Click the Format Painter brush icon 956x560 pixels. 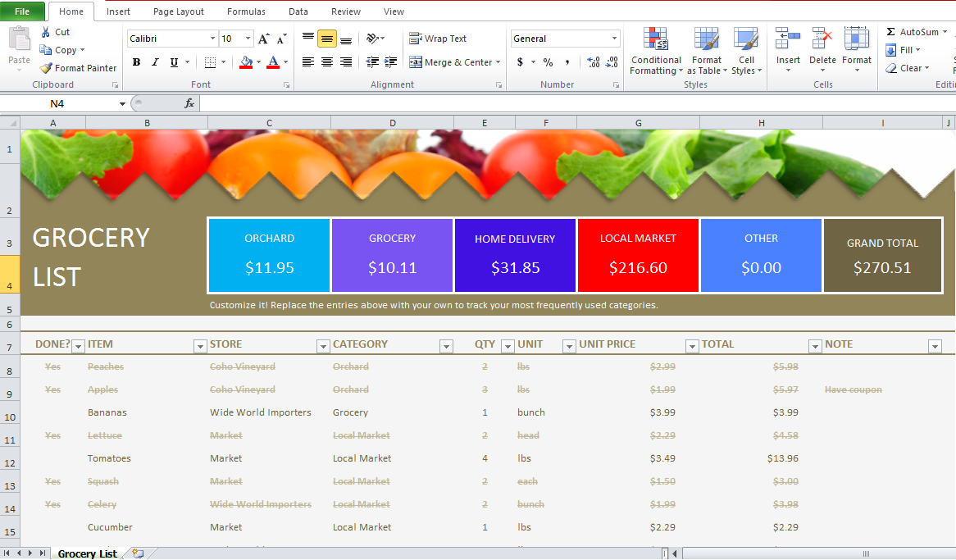coord(46,68)
